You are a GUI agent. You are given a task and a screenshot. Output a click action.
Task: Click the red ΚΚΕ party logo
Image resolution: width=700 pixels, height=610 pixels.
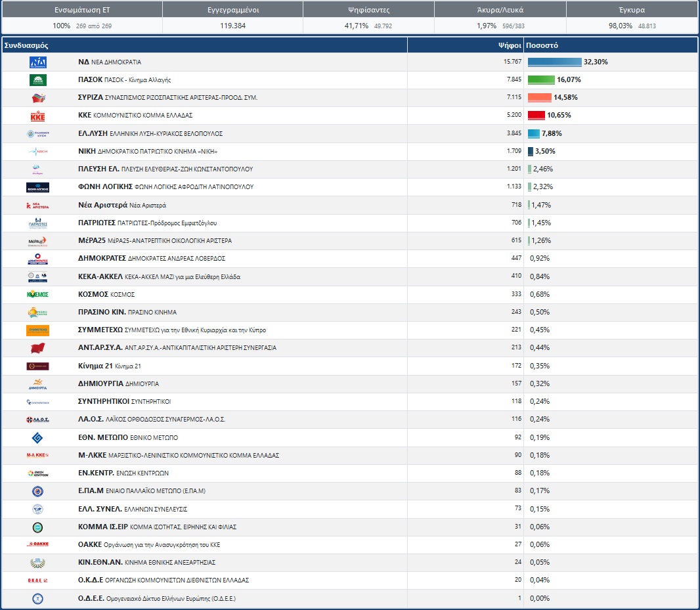coord(38,116)
